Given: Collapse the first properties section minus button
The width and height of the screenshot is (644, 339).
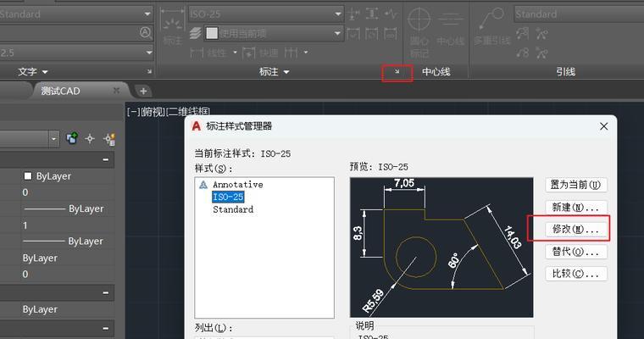Looking at the screenshot, I should tap(106, 159).
